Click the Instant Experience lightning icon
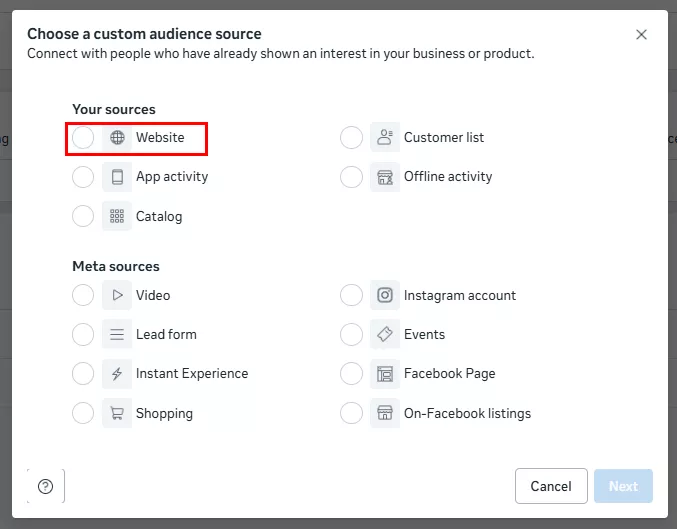 [117, 374]
